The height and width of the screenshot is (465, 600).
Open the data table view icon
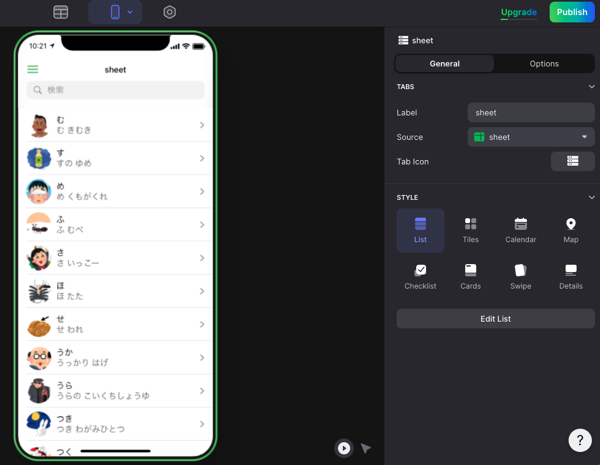point(60,12)
